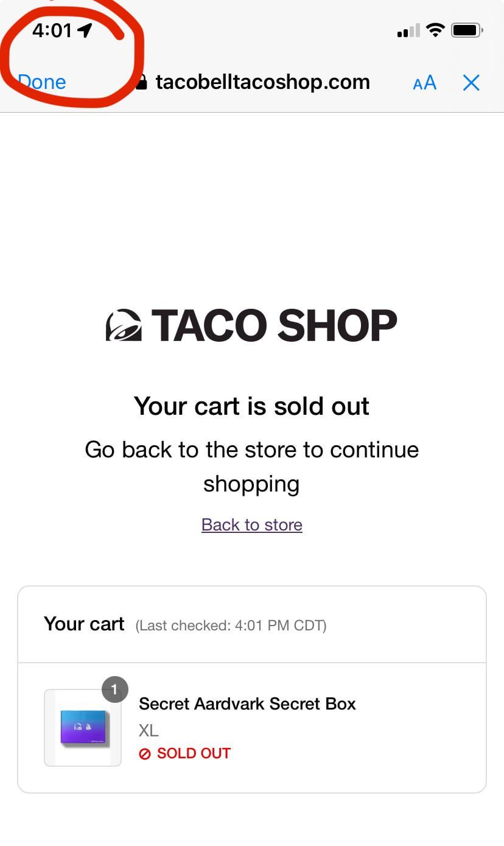Tap the red sold-out prohibition icon
Viewport: 504px width, 846px height.
tap(145, 754)
